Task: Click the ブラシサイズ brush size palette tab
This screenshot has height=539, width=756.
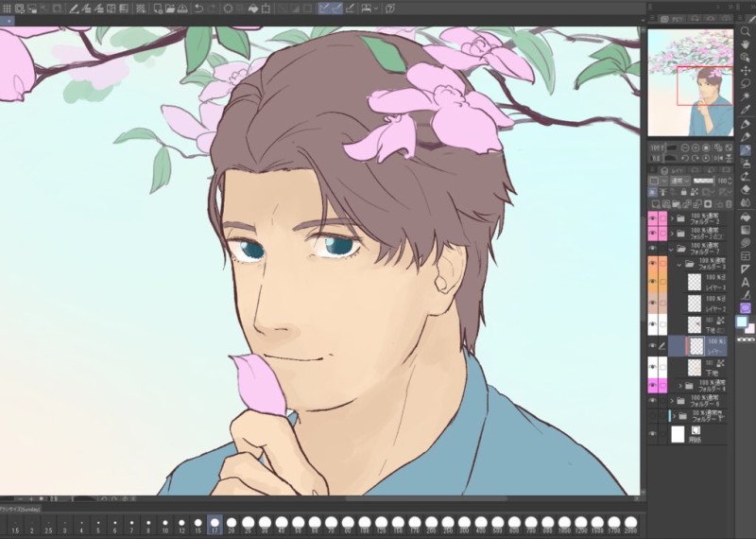Action: point(20,509)
